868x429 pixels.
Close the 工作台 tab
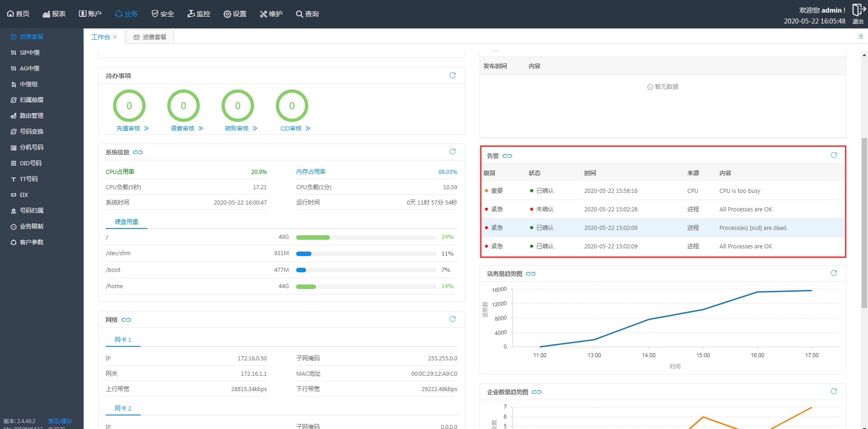(115, 37)
